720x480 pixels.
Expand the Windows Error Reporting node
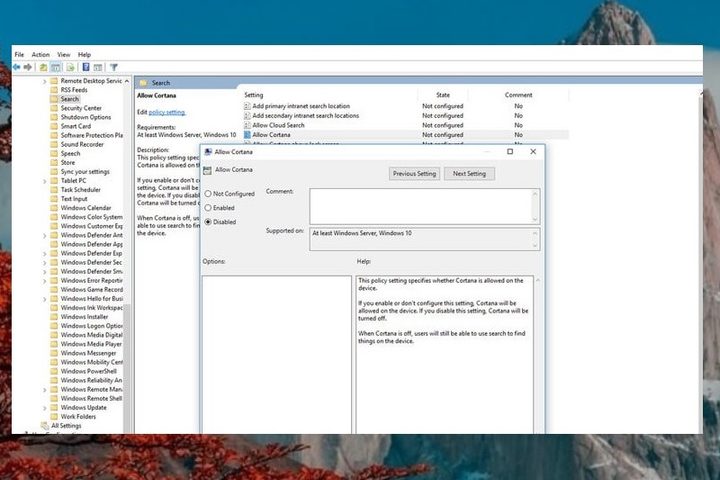[x=45, y=281]
